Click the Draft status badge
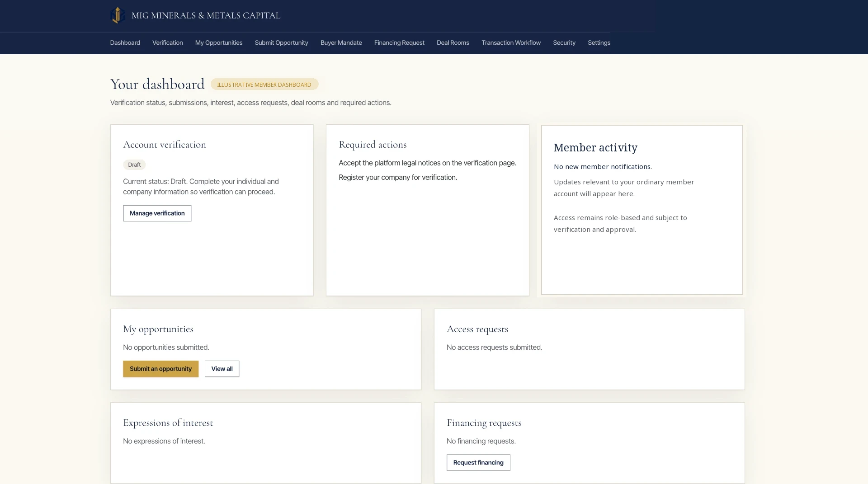This screenshot has height=484, width=868. (134, 164)
